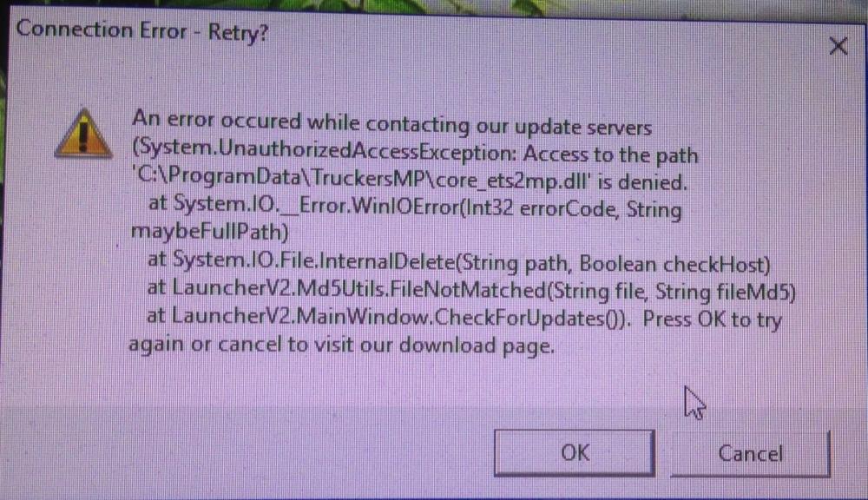This screenshot has height=500, width=868.
Task: Click the LauncherV2.Md5Utils.FileNotMatched line
Action: tap(471, 289)
